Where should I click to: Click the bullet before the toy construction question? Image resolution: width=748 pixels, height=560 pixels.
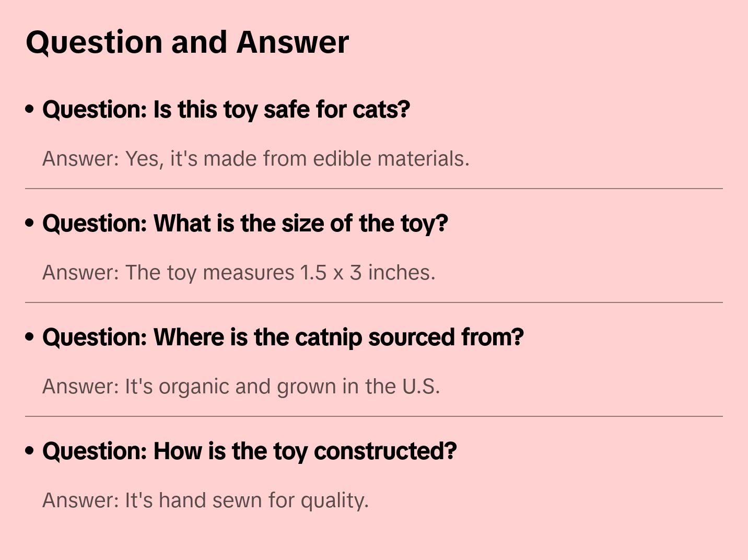tap(30, 451)
